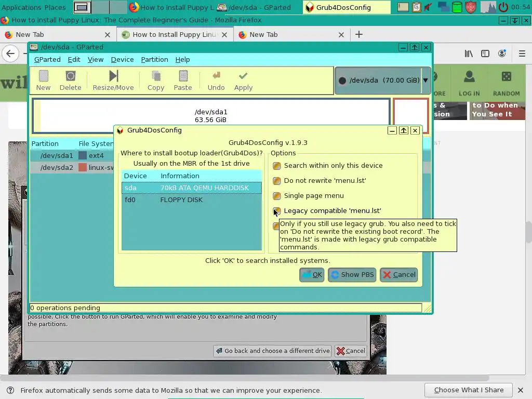Viewport: 532px width, 399px height.
Task: Open the Firefox account icon
Action: coord(502,54)
